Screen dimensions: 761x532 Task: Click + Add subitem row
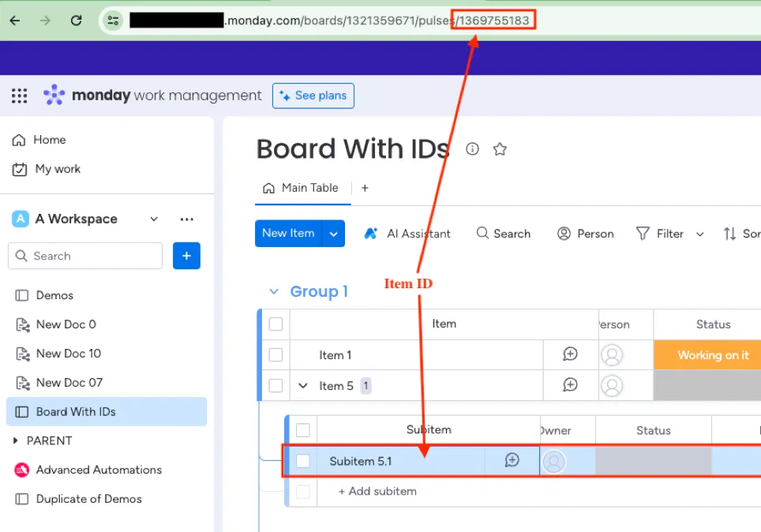click(377, 491)
